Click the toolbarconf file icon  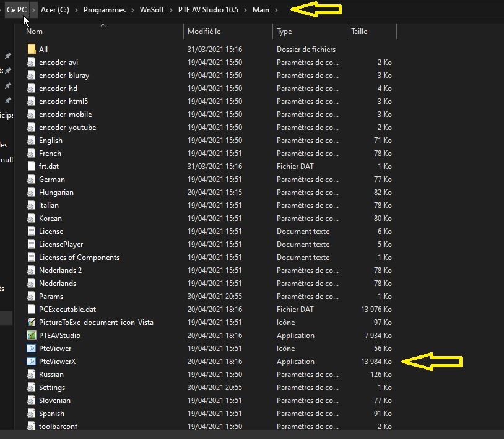coord(31,426)
